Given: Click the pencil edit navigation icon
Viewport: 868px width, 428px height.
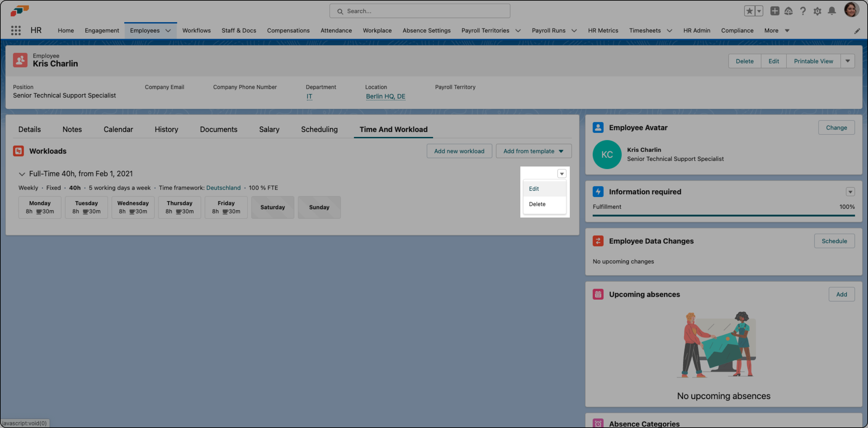Looking at the screenshot, I should (857, 31).
